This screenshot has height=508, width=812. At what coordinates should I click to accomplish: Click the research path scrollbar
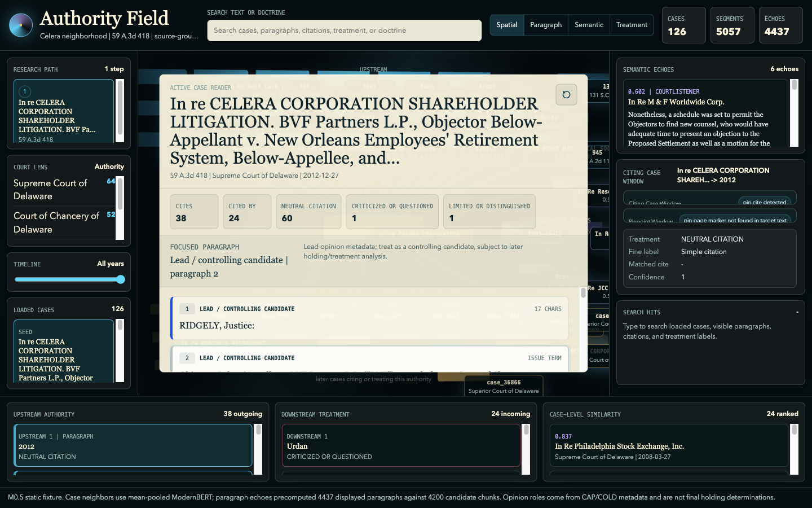coord(120,111)
